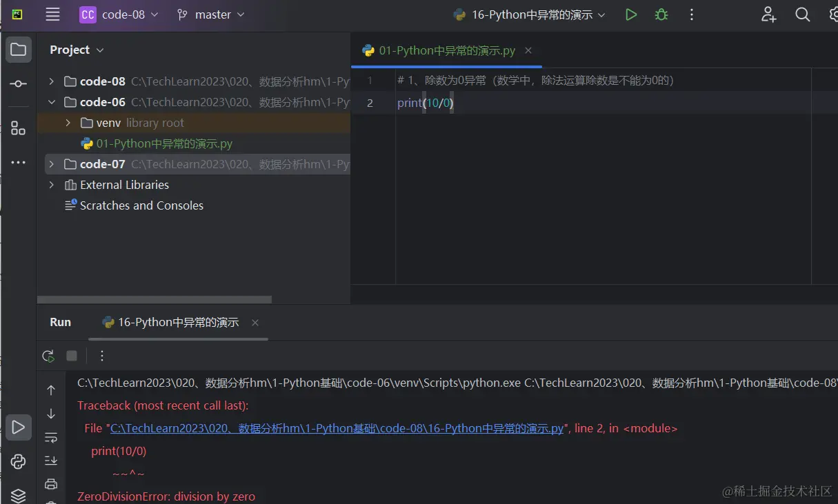
Task: Start debugging with the bug icon
Action: [x=661, y=14]
